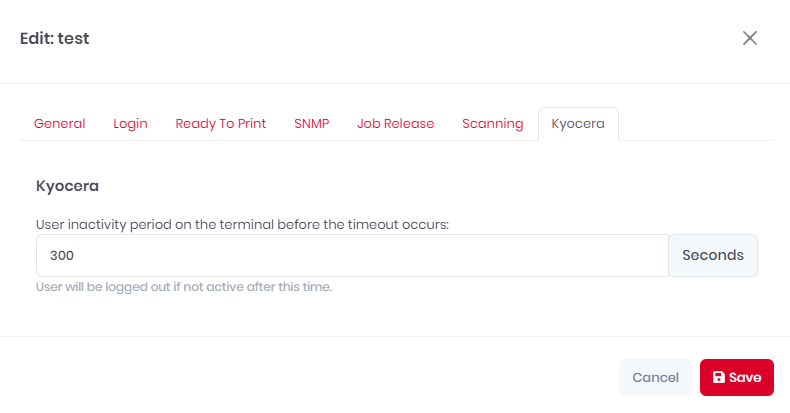This screenshot has height=413, width=790.
Task: Select the Kyocera tab
Action: click(x=578, y=124)
